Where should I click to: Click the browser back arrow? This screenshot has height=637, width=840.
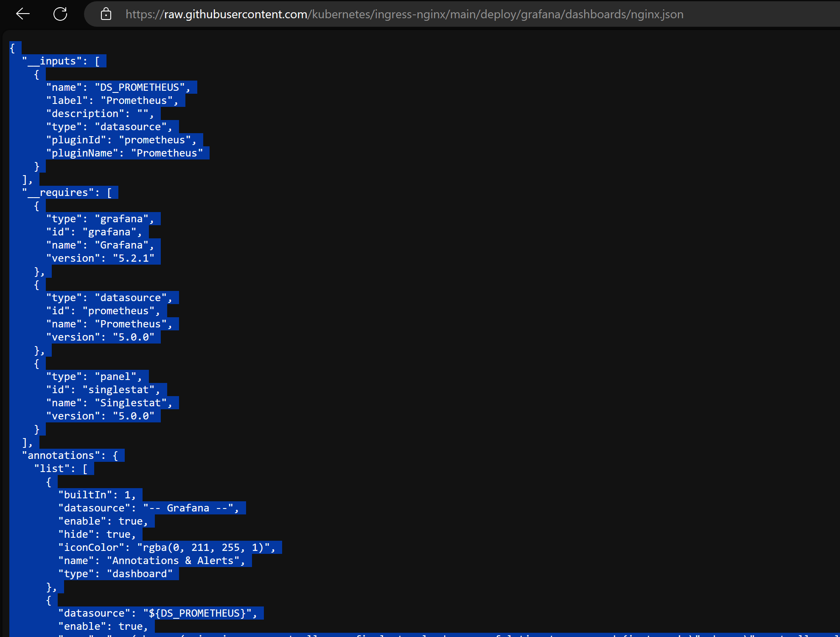click(x=23, y=14)
